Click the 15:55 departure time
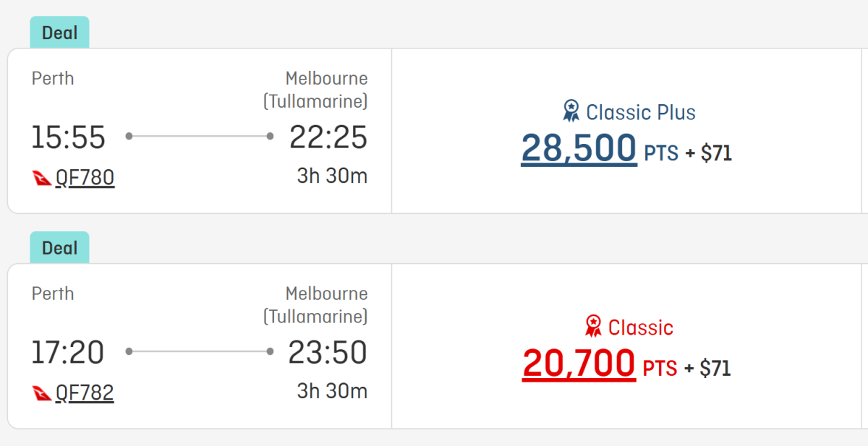The width and height of the screenshot is (868, 446). click(68, 137)
